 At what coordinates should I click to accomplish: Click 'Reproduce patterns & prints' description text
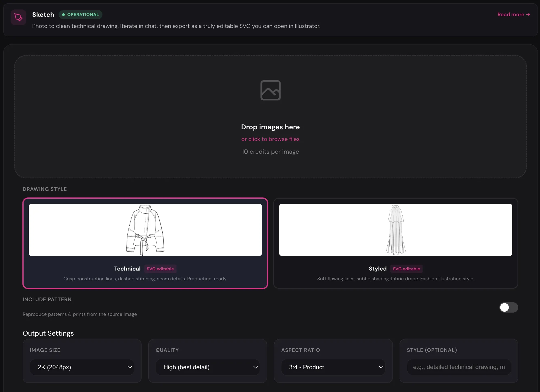pos(80,314)
